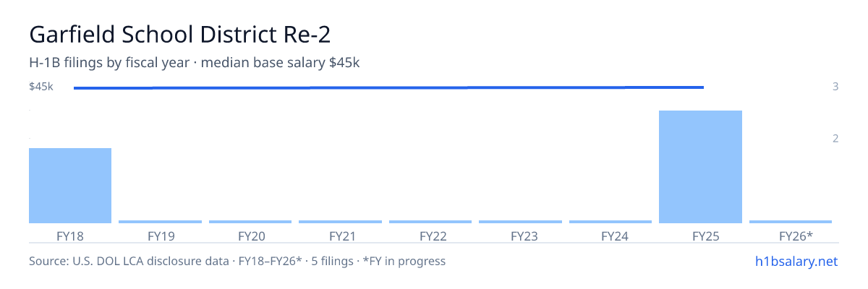Viewport: 868px width, 289px height.
Task: Select the FY24 bar stub
Action: pos(610,222)
